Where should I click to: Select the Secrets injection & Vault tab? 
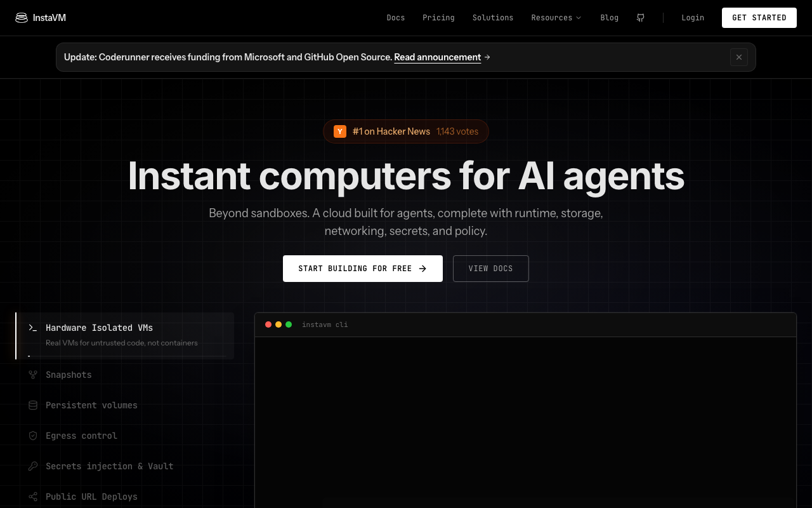[125, 466]
